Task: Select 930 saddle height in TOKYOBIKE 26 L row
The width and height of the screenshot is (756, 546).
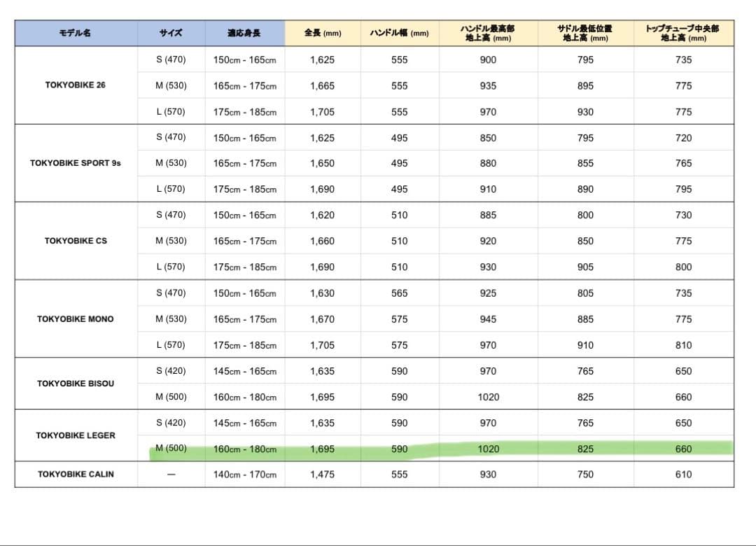Action: click(x=585, y=112)
